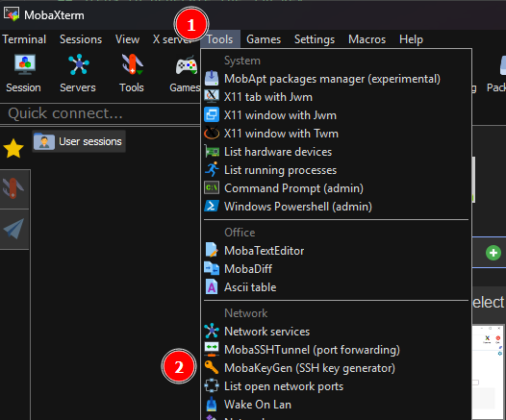Select the User sessions folder
Viewport: 506px width, 420px height.
point(79,141)
